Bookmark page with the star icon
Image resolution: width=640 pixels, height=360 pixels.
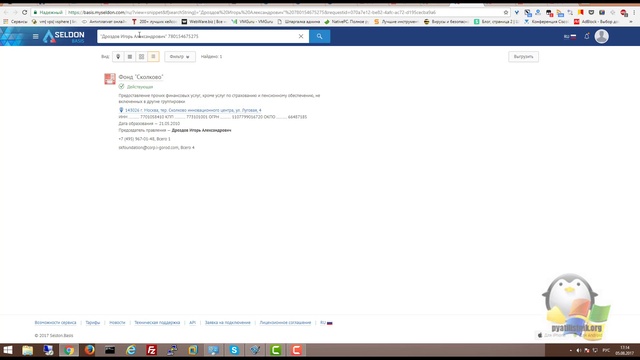[x=506, y=12]
